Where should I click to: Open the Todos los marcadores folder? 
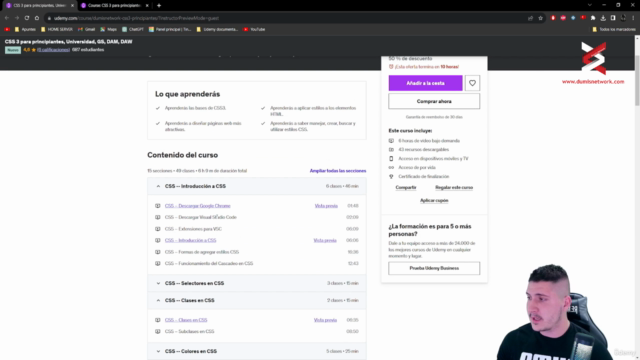click(x=614, y=29)
